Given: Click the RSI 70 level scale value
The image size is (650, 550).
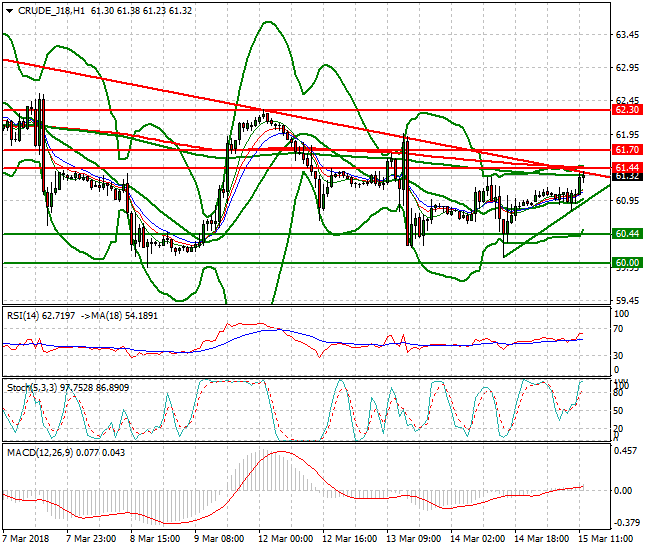Looking at the screenshot, I should pyautogui.click(x=618, y=329).
